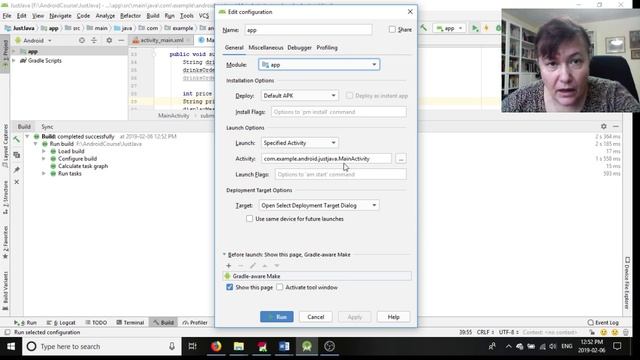The image size is (640, 360).
Task: Expand the Run tasks node
Action: 44,173
